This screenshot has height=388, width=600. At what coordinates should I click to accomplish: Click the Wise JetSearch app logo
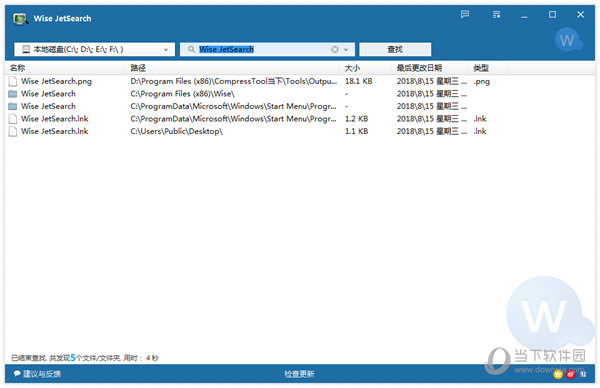(21, 18)
